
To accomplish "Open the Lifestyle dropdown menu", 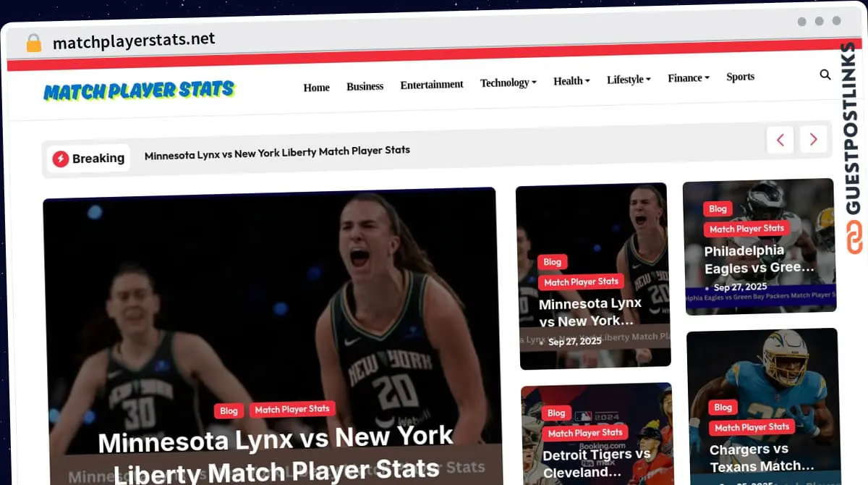I will point(629,79).
